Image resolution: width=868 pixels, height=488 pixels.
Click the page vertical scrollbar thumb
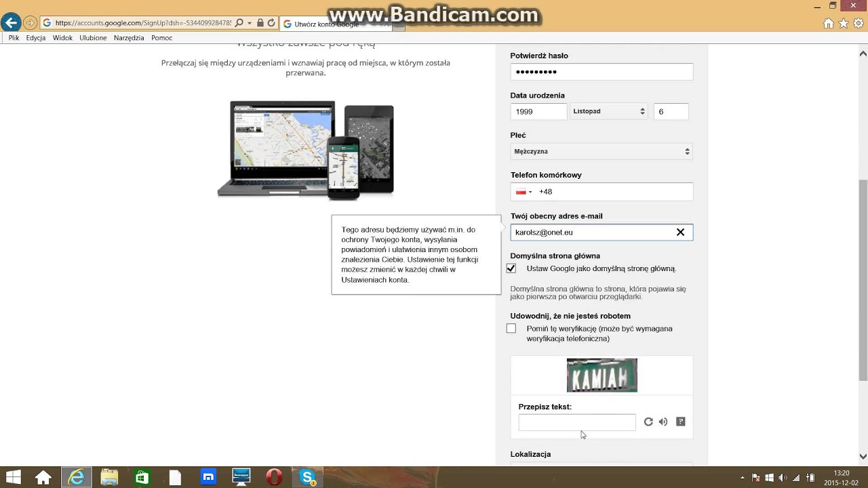(x=863, y=279)
